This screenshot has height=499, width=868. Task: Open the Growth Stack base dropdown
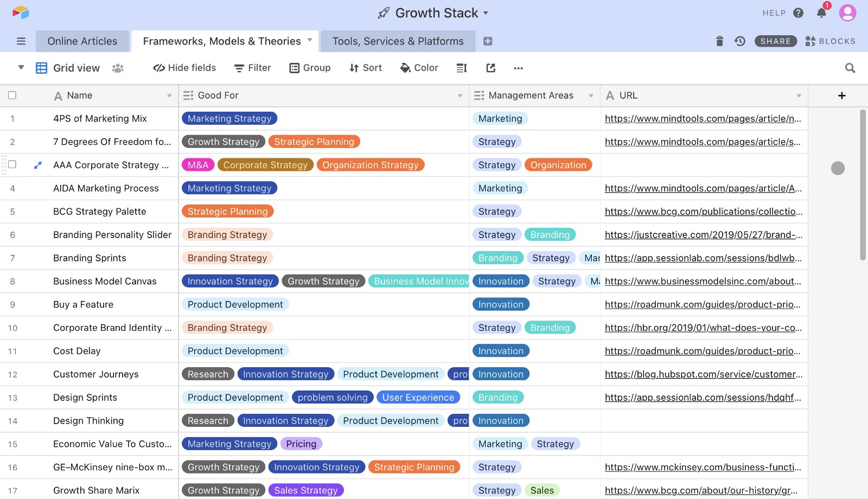pos(486,13)
